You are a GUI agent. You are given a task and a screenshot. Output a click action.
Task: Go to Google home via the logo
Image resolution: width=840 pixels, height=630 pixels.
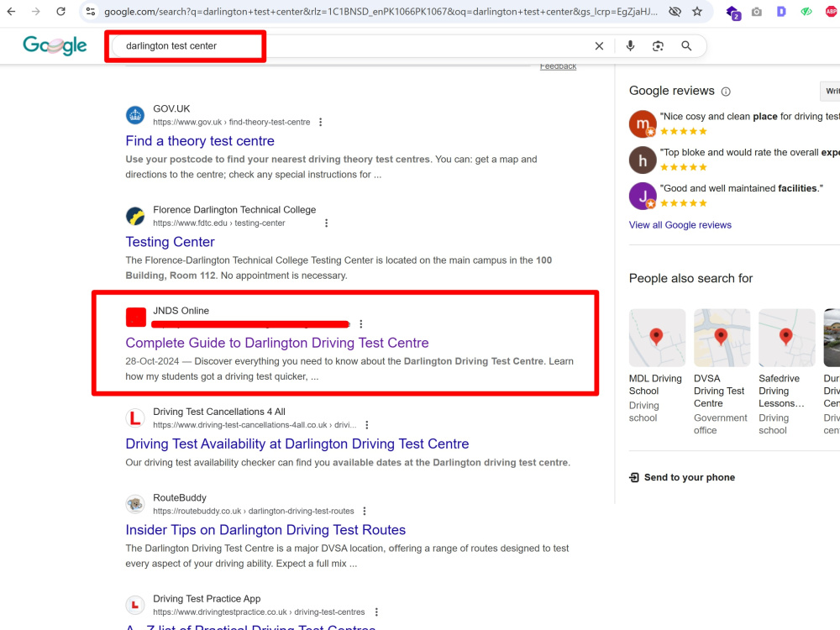pyautogui.click(x=55, y=45)
